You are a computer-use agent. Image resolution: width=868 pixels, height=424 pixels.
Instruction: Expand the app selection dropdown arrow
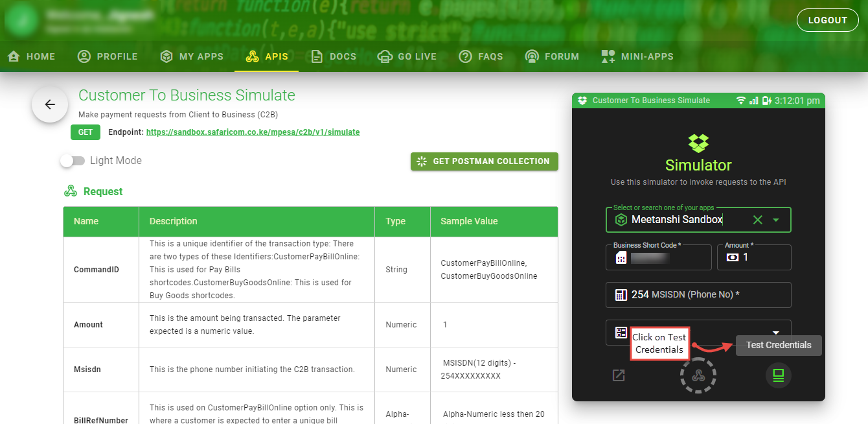click(x=776, y=220)
